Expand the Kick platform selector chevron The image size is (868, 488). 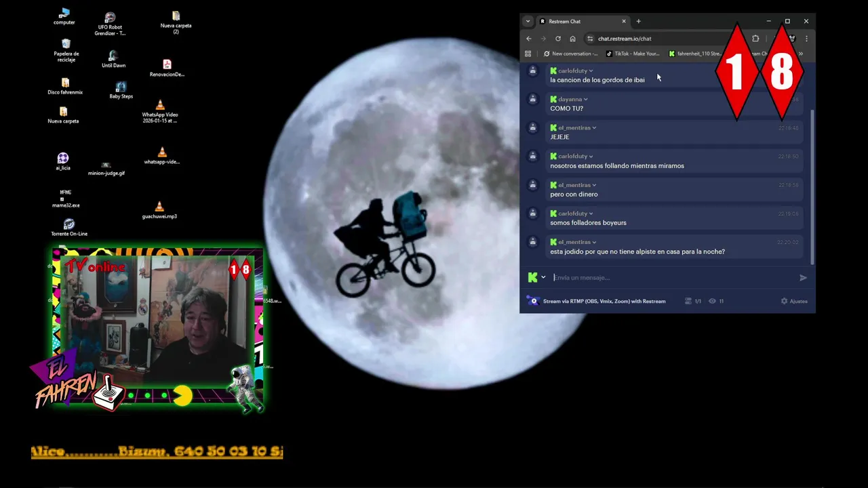tap(543, 277)
